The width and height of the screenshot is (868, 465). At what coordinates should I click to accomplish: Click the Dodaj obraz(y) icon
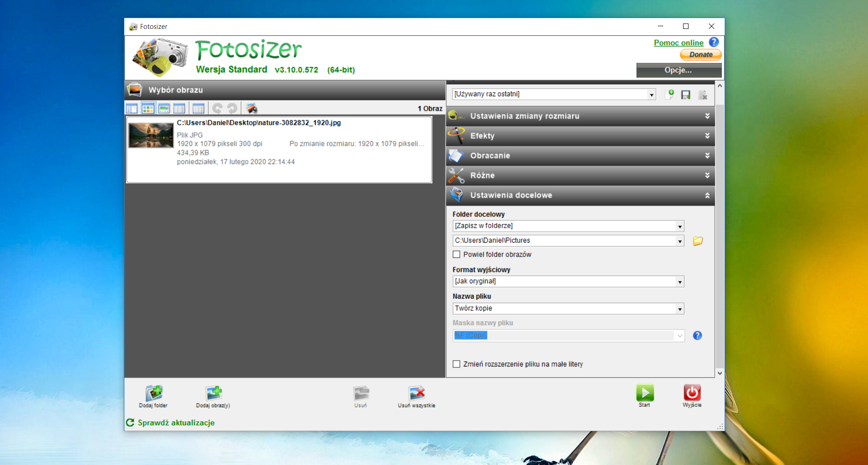pyautogui.click(x=213, y=393)
